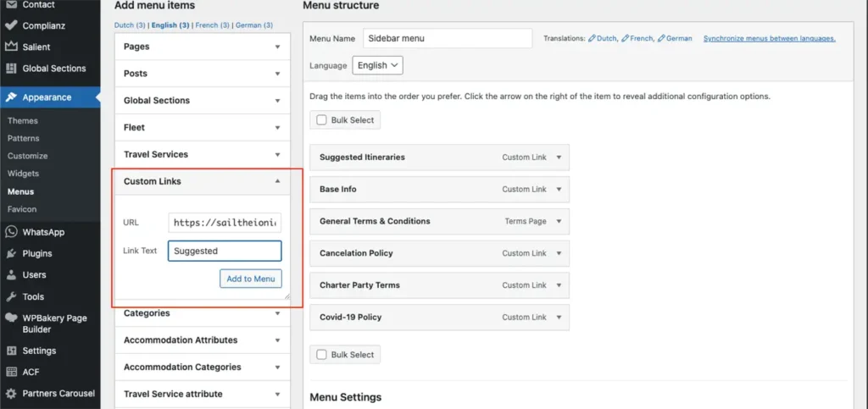The image size is (868, 409).
Task: Click pencil icon next to Dutch translation
Action: pos(592,39)
